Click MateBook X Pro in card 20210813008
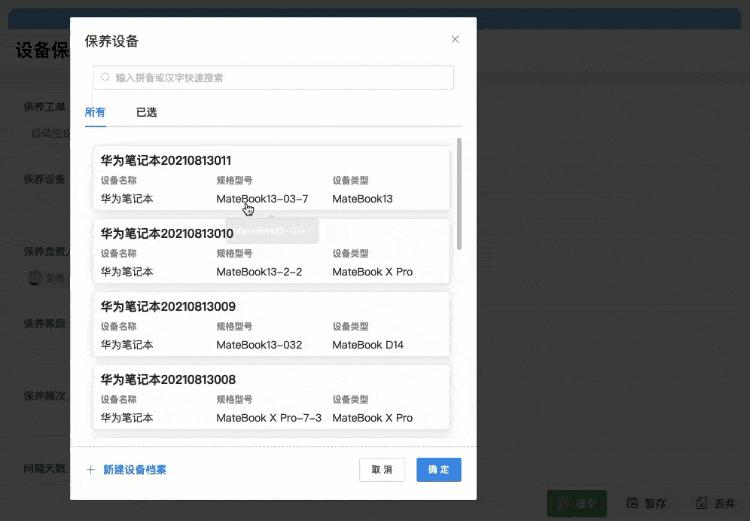This screenshot has width=750, height=521. (373, 418)
